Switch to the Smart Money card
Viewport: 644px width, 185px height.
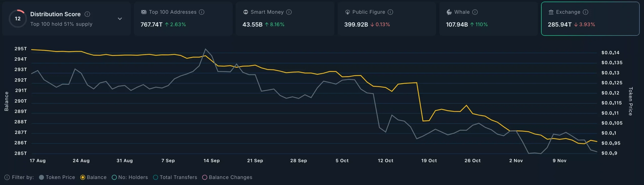click(285, 19)
